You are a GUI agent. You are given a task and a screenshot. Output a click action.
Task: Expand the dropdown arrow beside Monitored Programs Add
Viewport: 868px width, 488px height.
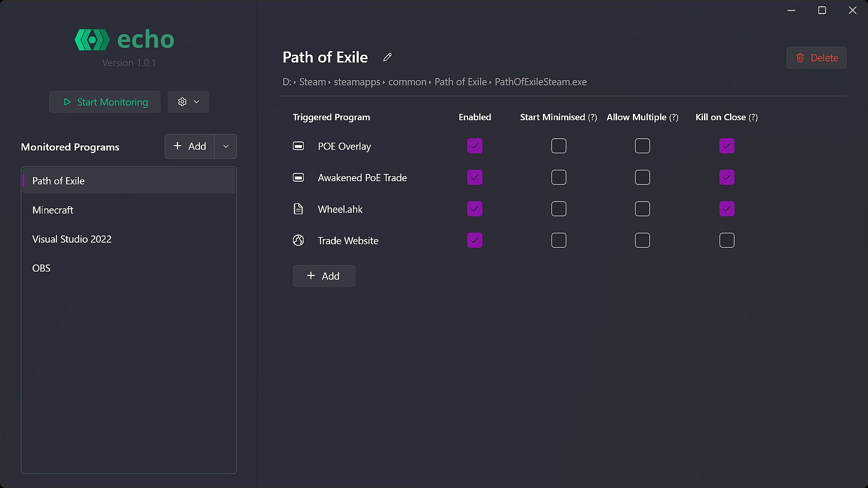coord(226,146)
